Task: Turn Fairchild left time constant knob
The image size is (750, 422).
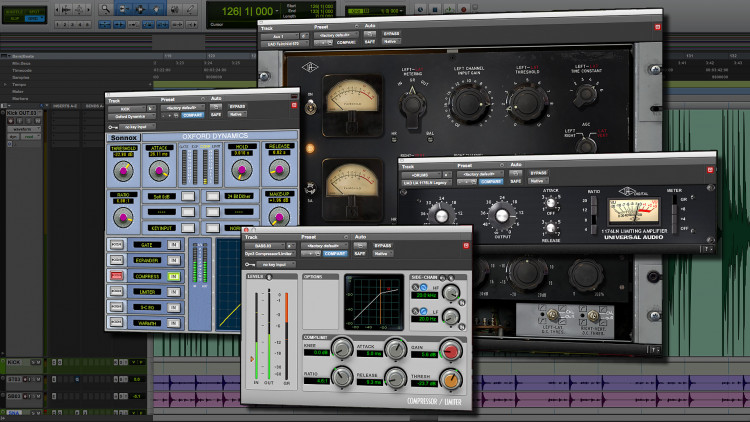Action: [585, 95]
